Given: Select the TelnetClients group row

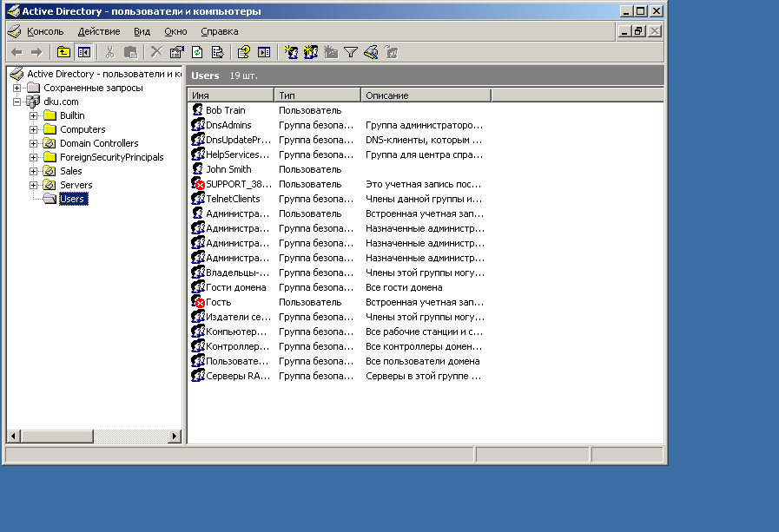Looking at the screenshot, I should (x=337, y=199).
